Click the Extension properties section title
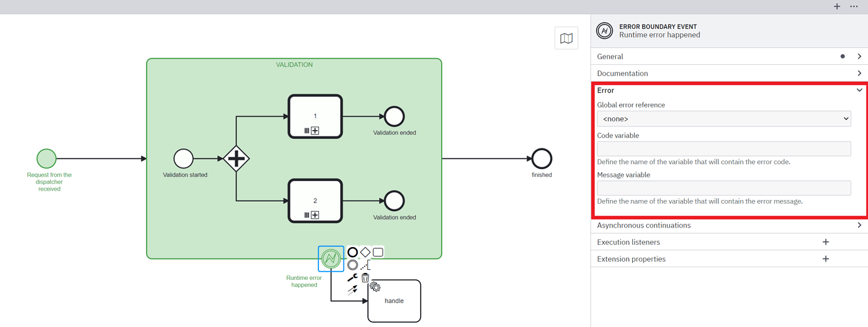 [x=631, y=259]
